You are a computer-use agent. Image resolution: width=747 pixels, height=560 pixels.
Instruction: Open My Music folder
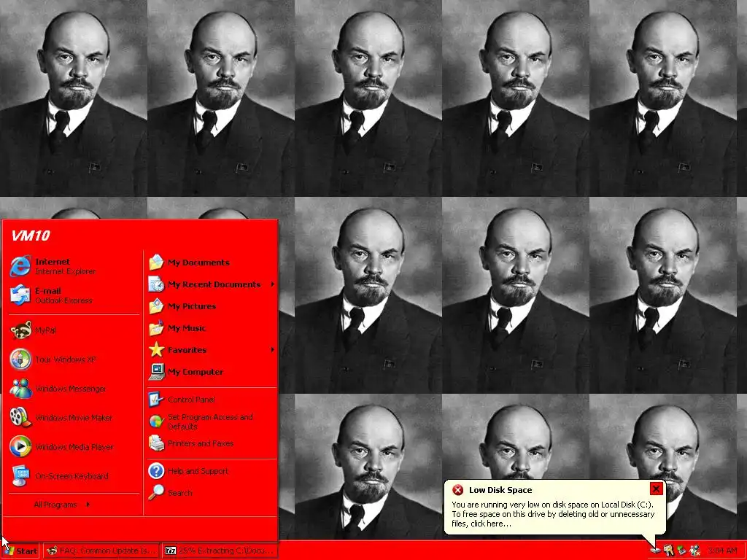pos(212,328)
